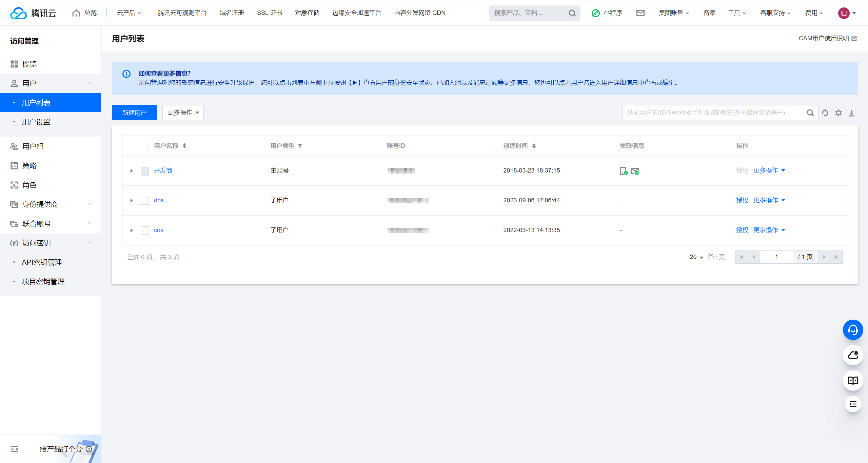
Task: Open the 对象存储 menu in the top navigation
Action: pos(307,13)
